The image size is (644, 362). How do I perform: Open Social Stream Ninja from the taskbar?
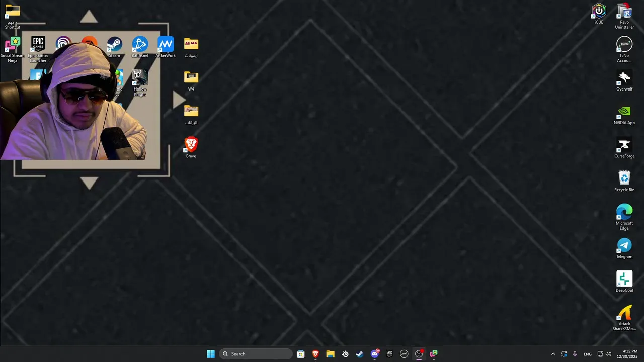(434, 354)
